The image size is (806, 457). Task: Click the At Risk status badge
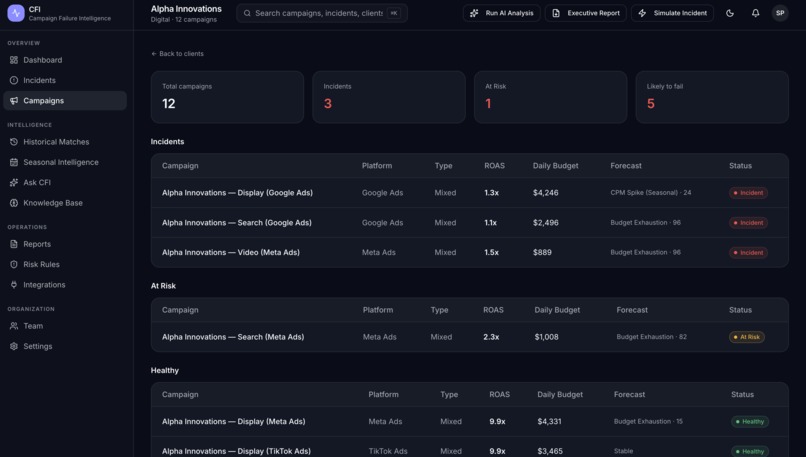point(747,337)
